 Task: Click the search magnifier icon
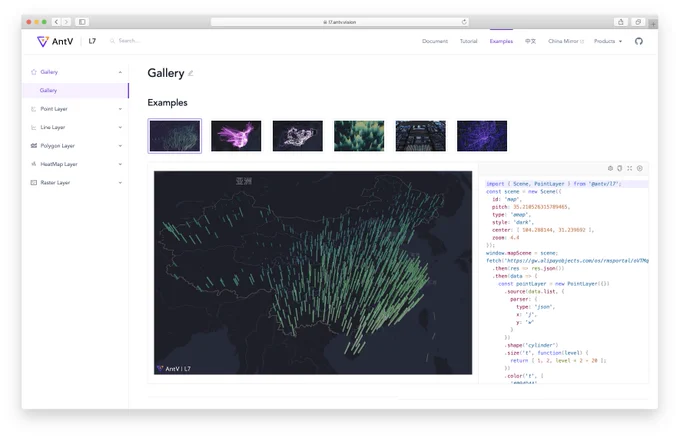pyautogui.click(x=112, y=41)
